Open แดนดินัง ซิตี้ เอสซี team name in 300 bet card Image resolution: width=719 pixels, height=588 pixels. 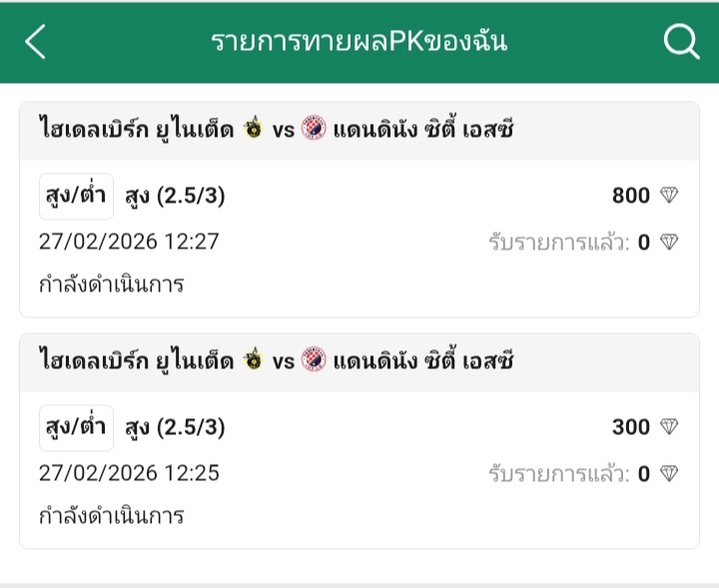[423, 360]
